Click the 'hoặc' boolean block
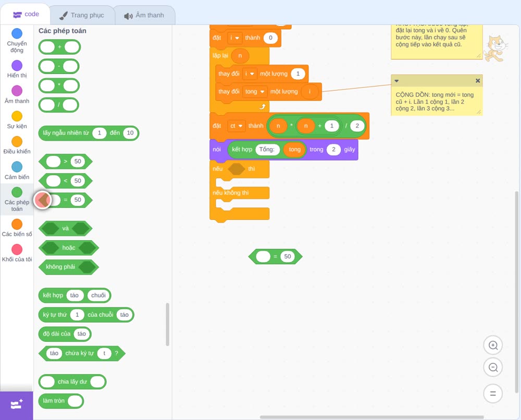This screenshot has width=521, height=420. click(x=69, y=248)
